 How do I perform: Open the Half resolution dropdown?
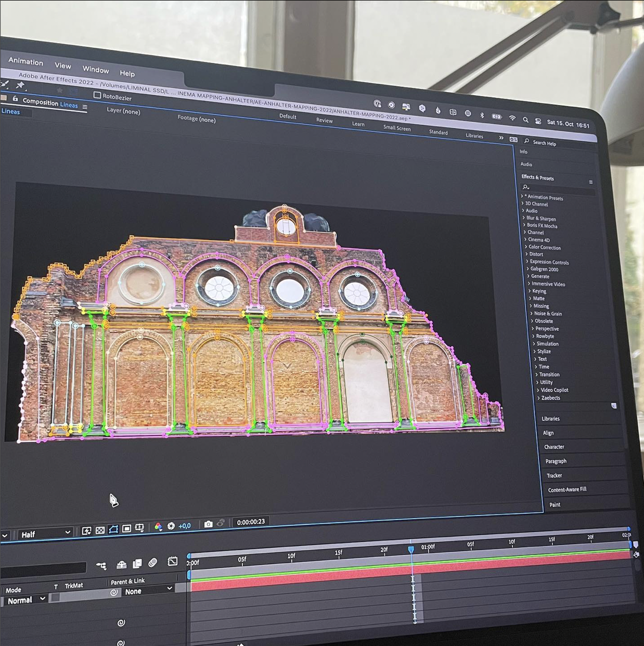coord(45,534)
